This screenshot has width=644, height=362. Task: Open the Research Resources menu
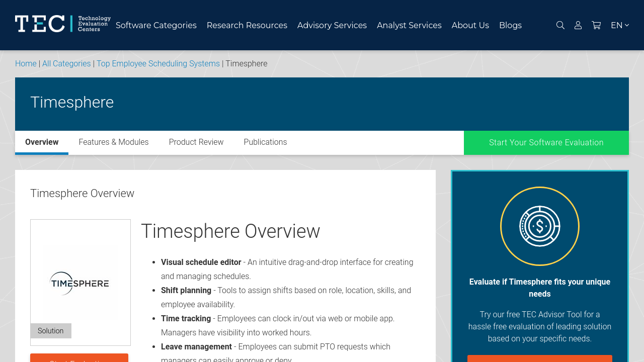pyautogui.click(x=247, y=25)
